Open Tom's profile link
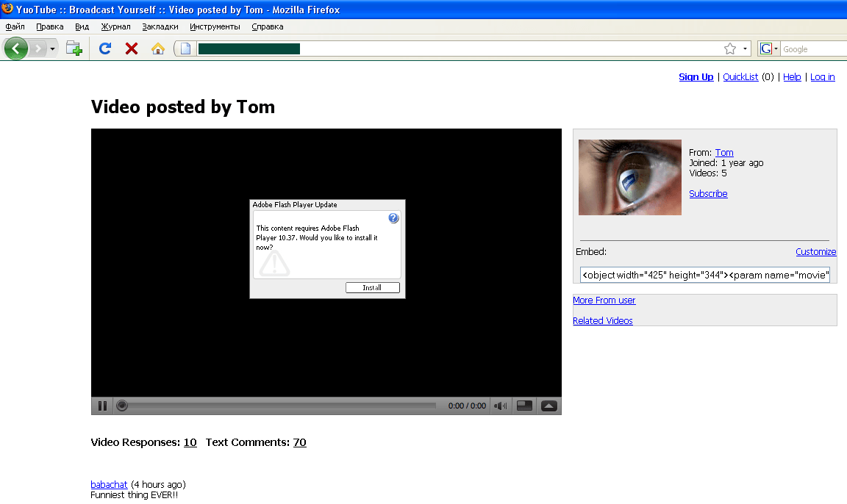 (724, 153)
